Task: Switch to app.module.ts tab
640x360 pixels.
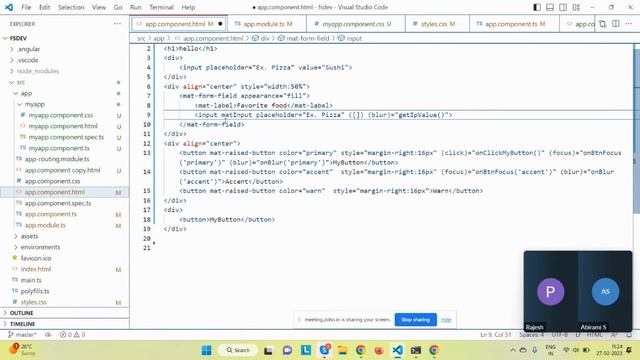Action: coord(267,24)
